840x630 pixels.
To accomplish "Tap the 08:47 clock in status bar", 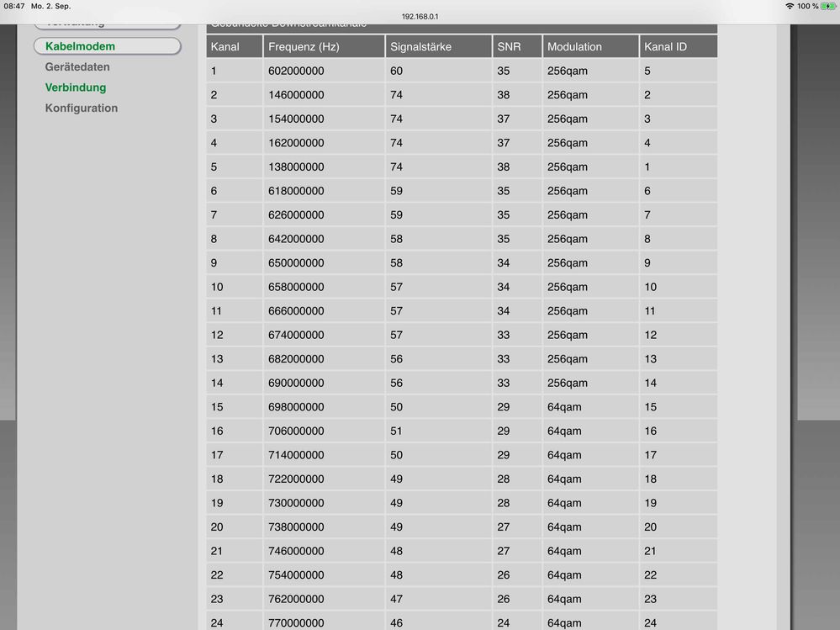I will [x=14, y=6].
